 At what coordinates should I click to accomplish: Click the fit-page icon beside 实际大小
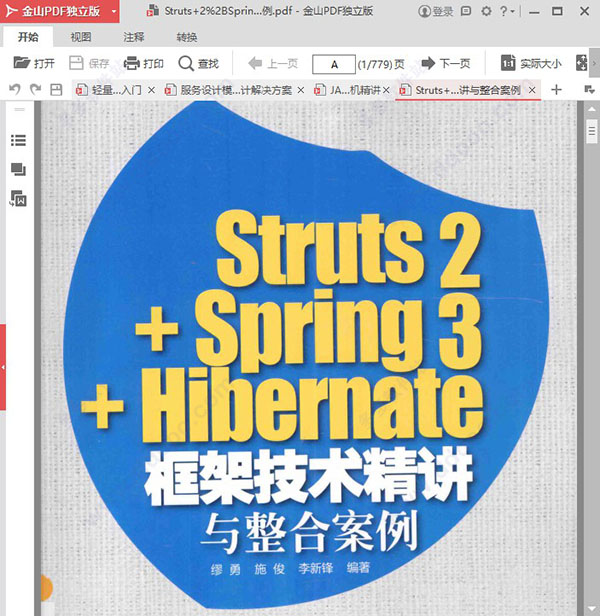click(581, 63)
